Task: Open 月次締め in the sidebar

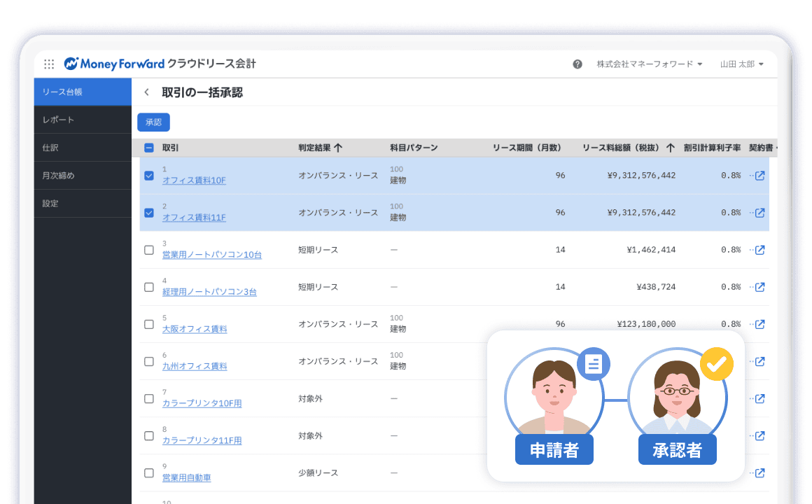Action: point(83,176)
